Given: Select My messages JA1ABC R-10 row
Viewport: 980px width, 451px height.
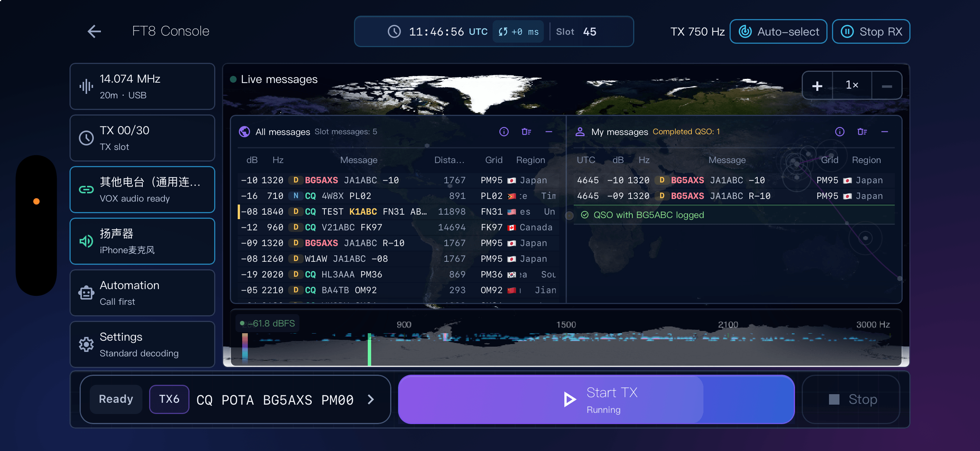Looking at the screenshot, I should [733, 196].
